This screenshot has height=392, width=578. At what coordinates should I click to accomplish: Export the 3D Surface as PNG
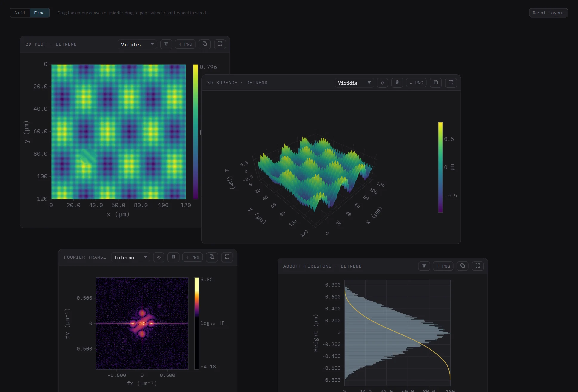coord(416,83)
